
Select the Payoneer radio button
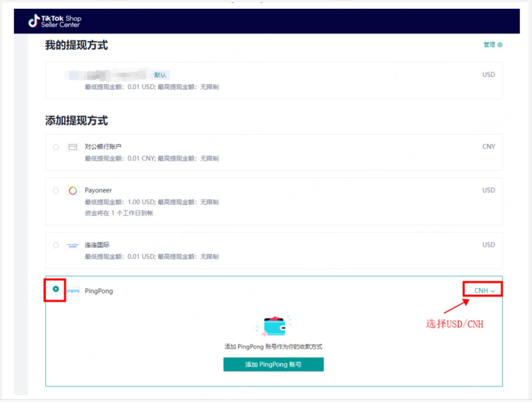[x=56, y=190]
